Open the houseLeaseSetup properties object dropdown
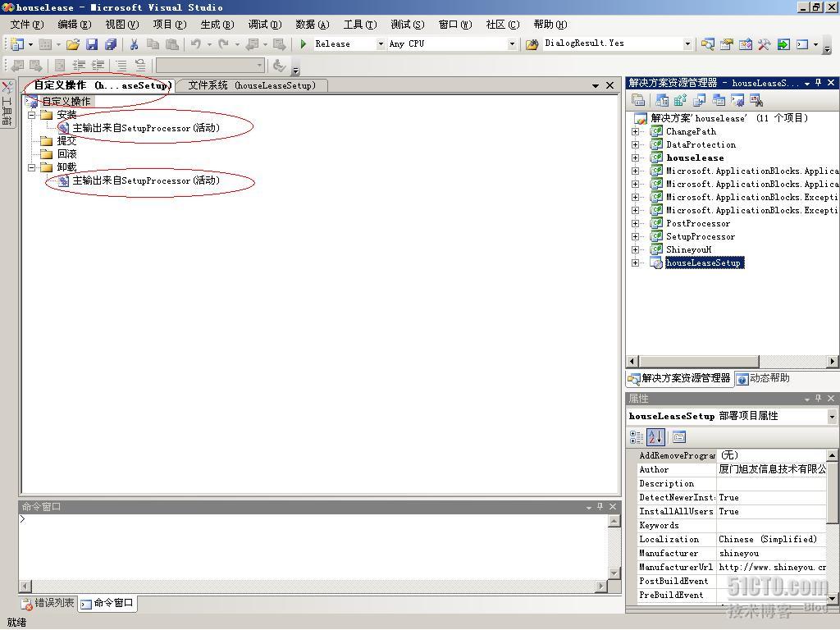This screenshot has height=630, width=840. point(832,416)
